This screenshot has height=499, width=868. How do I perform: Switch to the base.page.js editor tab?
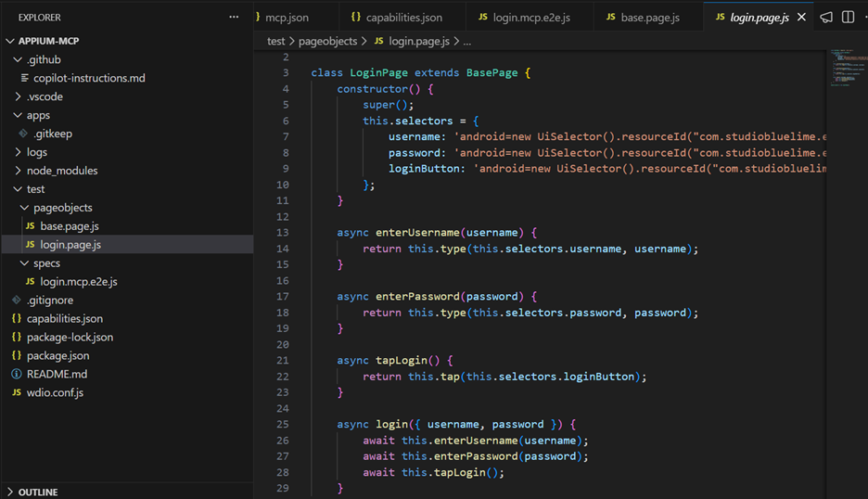point(649,18)
